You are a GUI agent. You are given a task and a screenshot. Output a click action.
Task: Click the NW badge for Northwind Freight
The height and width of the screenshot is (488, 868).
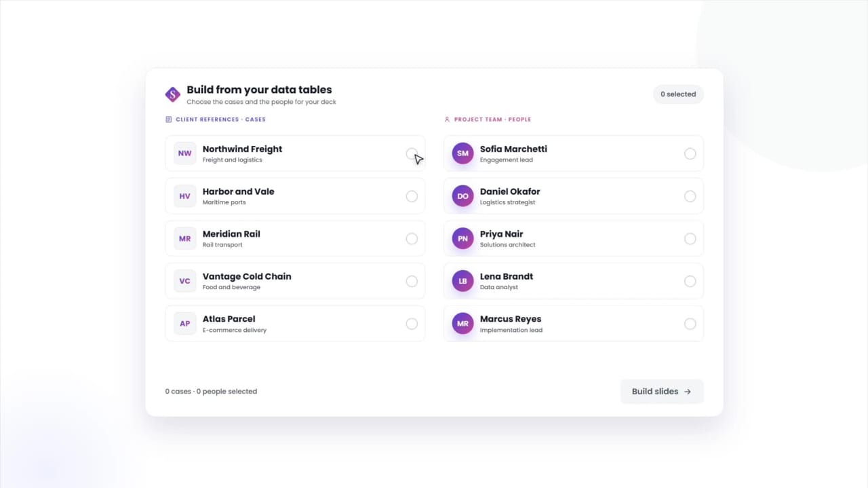[x=184, y=153]
